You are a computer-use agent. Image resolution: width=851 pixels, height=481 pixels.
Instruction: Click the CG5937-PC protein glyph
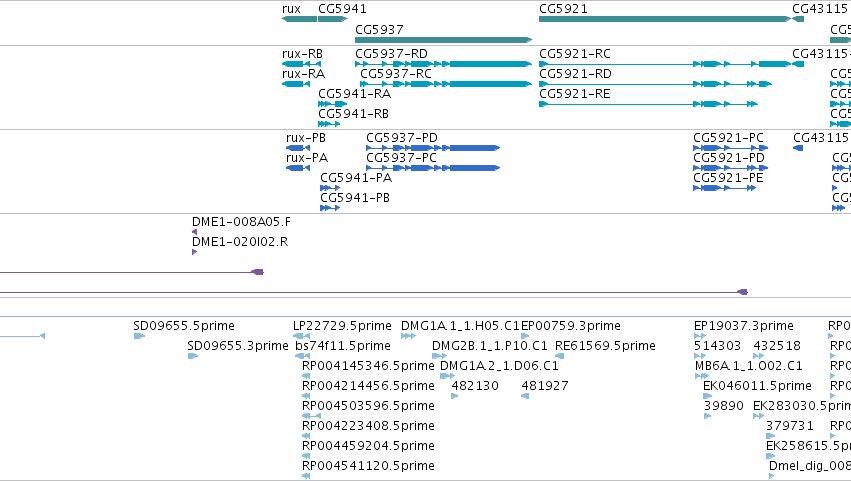[433, 168]
